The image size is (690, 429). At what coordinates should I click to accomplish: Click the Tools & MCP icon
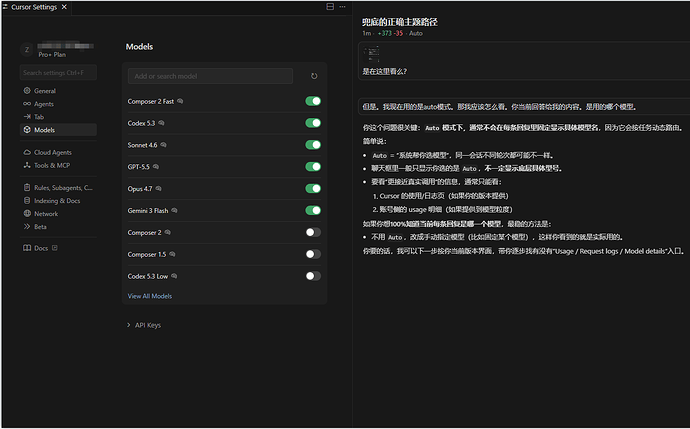click(x=27, y=165)
